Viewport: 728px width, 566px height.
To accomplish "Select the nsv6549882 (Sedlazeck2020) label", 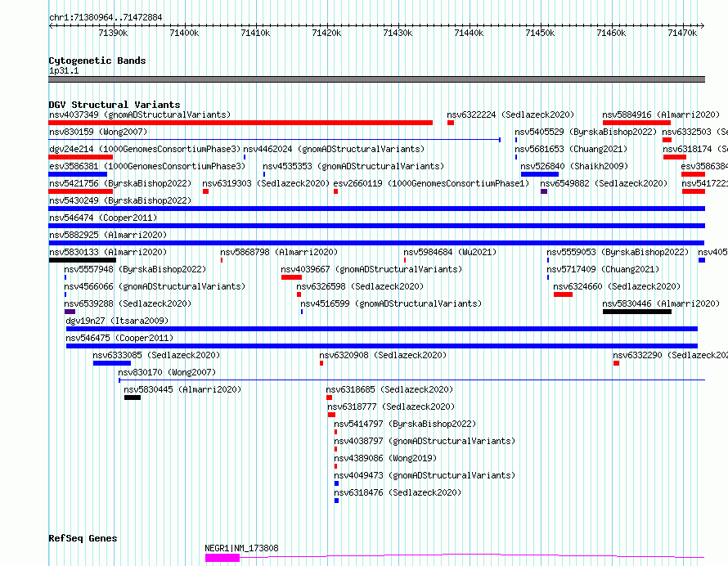I will tap(604, 183).
